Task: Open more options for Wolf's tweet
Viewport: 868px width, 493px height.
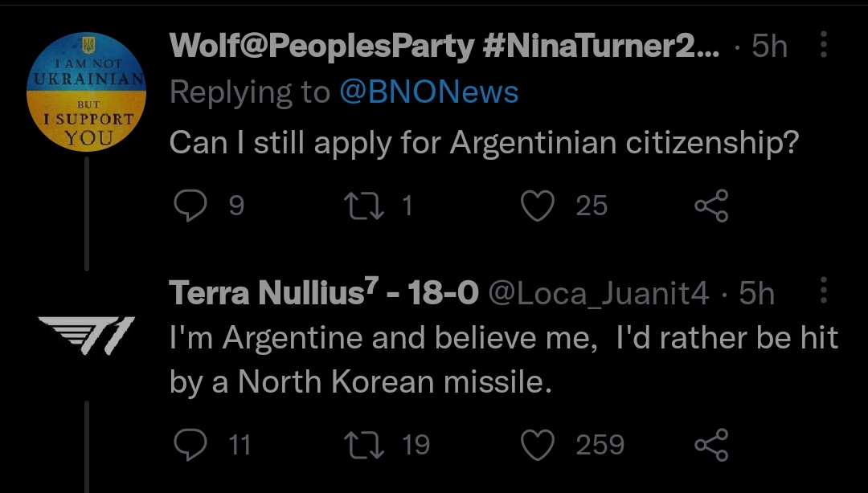Action: pyautogui.click(x=823, y=46)
